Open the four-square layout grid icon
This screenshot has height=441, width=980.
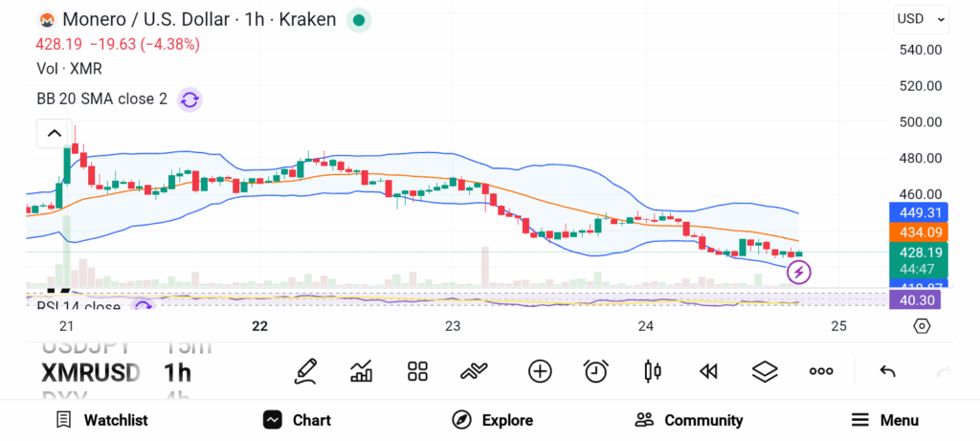417,371
